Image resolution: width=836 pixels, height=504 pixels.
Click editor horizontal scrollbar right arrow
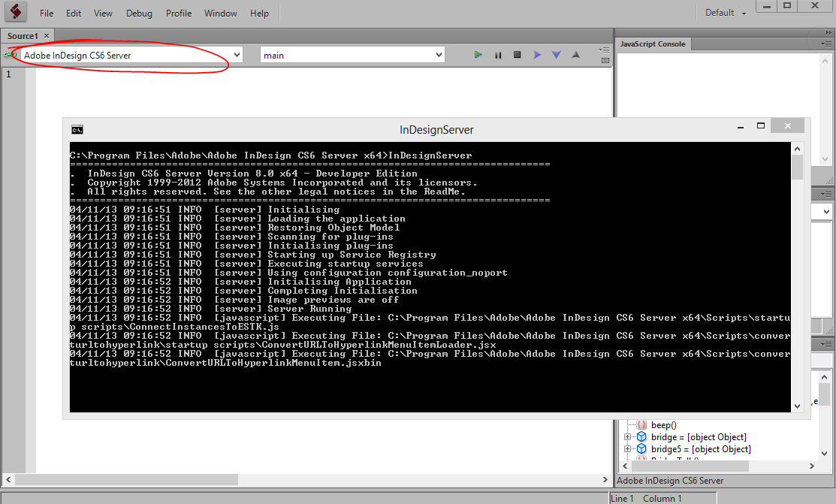[x=605, y=479]
